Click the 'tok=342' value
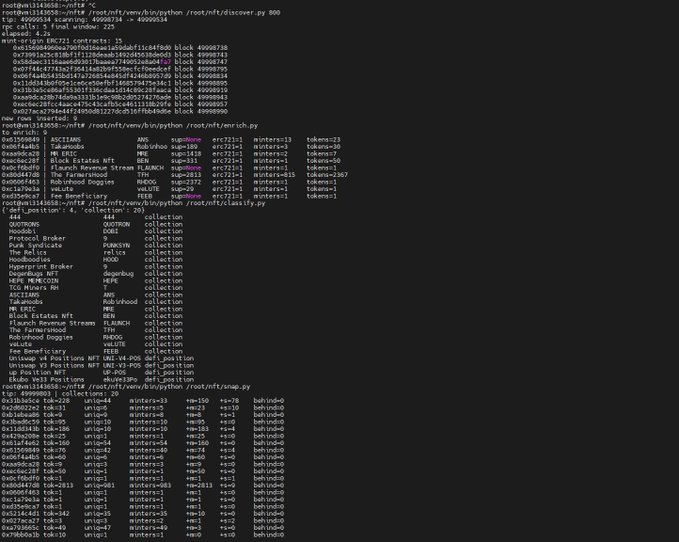Viewport: 679px width, 542px height. (56, 514)
